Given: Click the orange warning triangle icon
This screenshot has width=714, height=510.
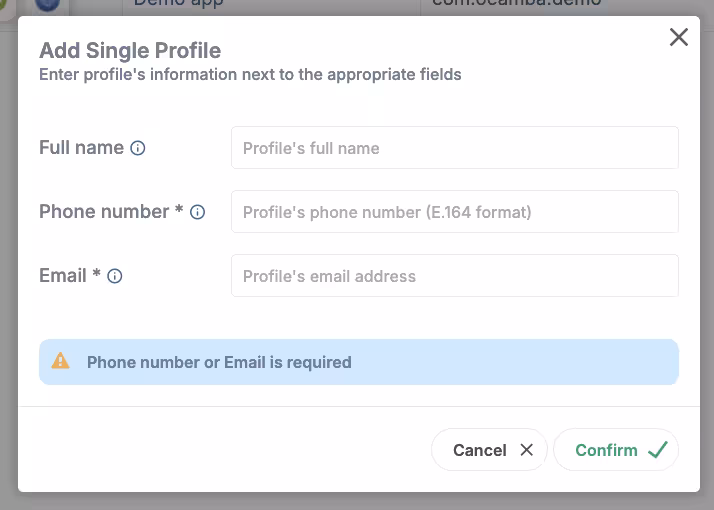Looking at the screenshot, I should [61, 361].
